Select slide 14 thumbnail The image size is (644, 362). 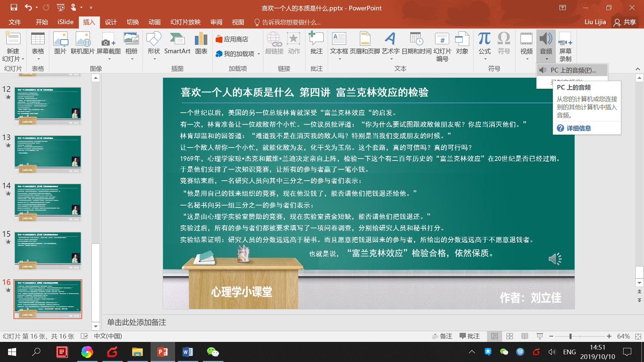click(48, 202)
